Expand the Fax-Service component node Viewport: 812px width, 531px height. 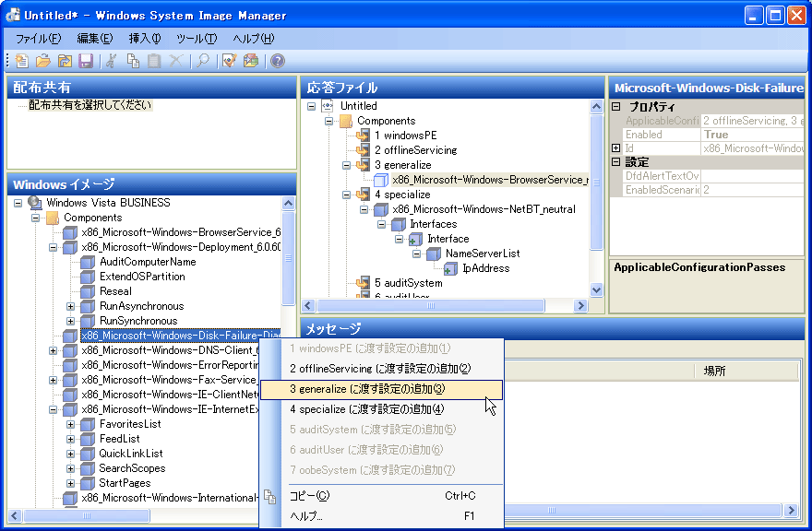pyautogui.click(x=53, y=380)
